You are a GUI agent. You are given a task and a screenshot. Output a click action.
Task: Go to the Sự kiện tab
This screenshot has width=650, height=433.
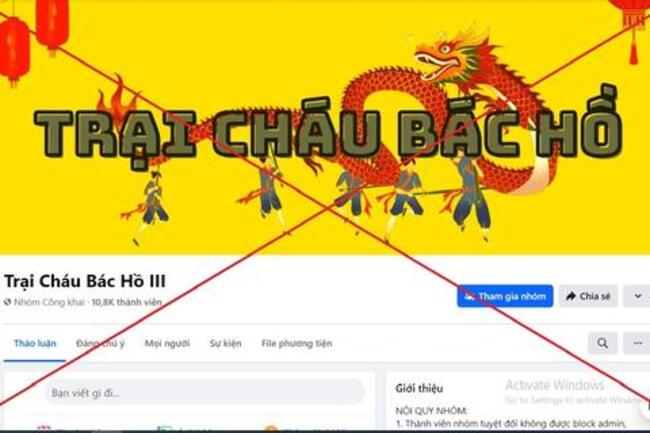tap(225, 343)
